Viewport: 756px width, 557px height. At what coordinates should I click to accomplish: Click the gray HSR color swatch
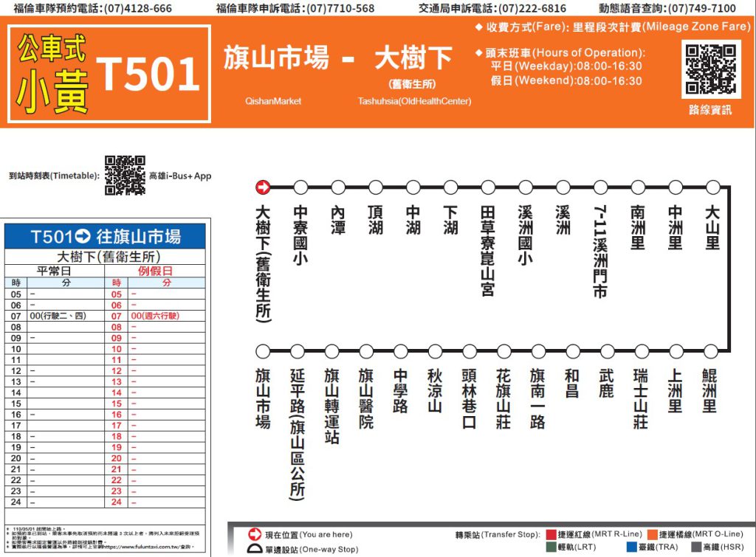696,547
